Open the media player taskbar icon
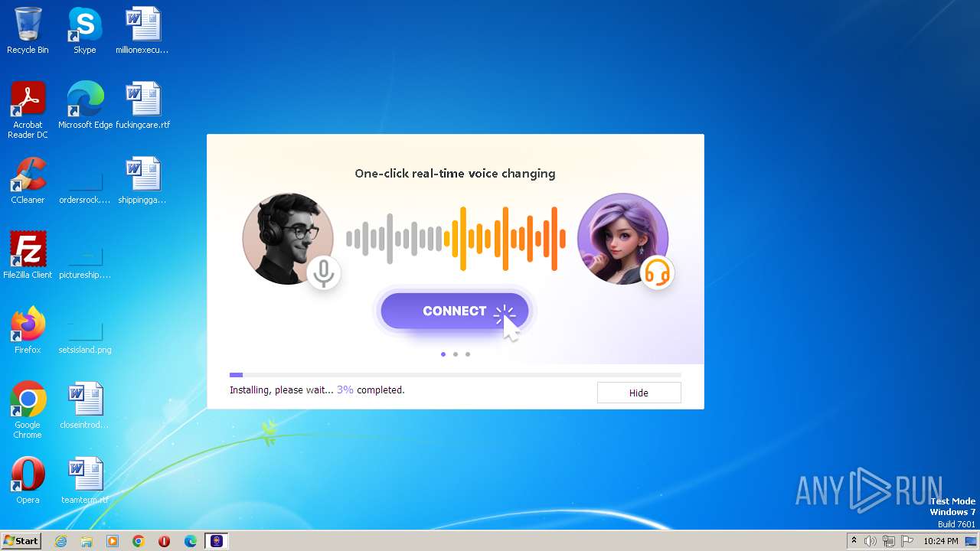The image size is (980, 551). pyautogui.click(x=113, y=541)
